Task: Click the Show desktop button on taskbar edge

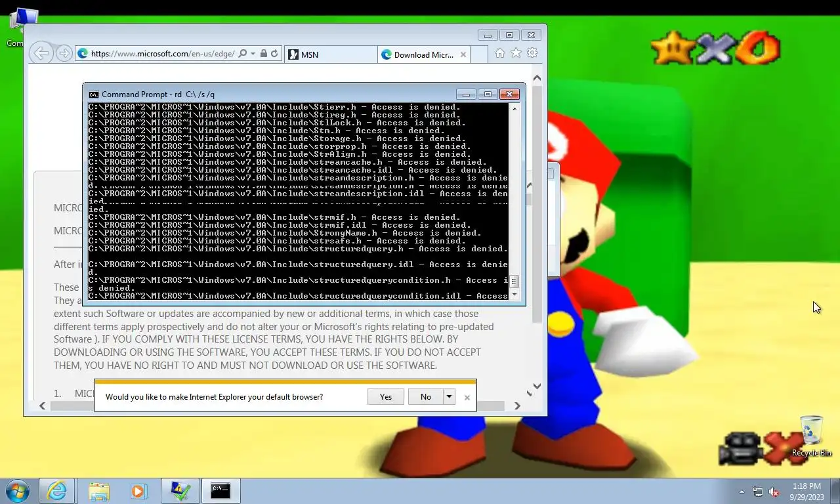Action: point(835,491)
